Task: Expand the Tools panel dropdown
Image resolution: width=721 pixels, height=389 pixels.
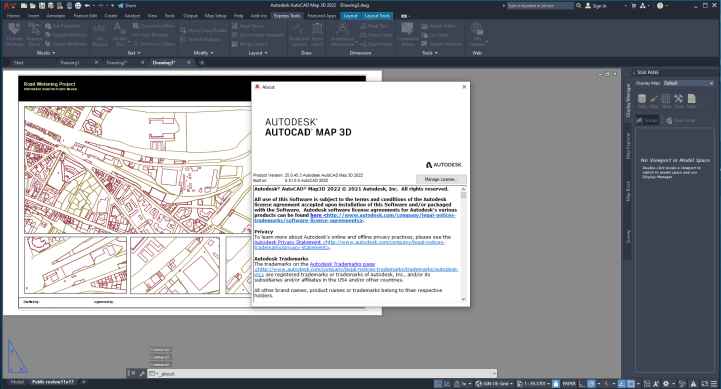Action: 429,53
